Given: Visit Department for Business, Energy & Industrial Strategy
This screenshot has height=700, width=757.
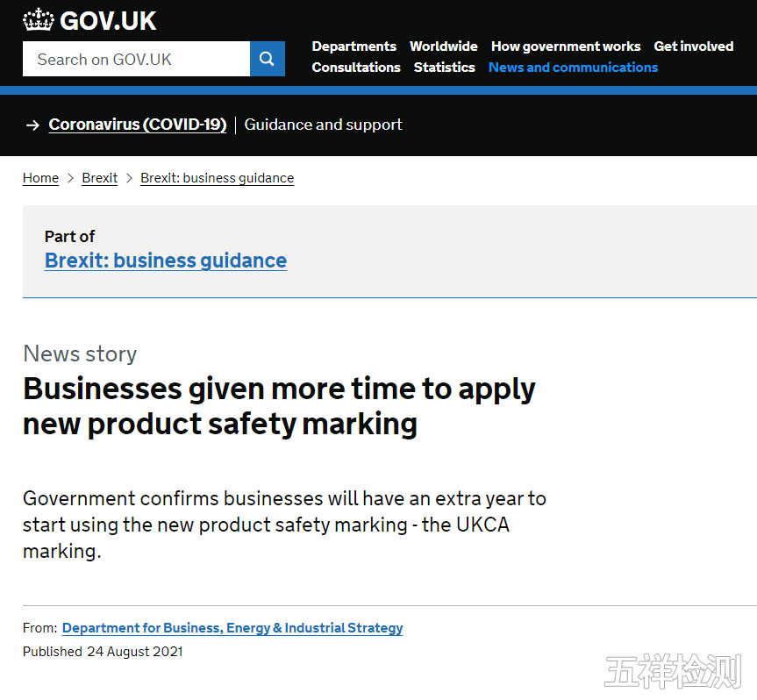Looking at the screenshot, I should coord(232,628).
